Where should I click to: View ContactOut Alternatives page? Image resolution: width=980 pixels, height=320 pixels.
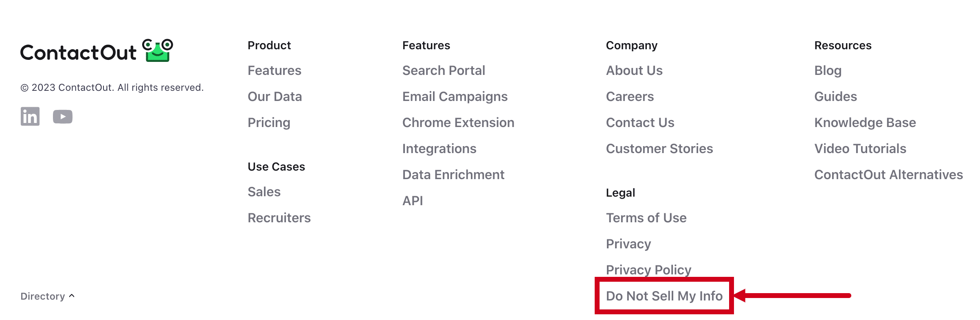[889, 175]
